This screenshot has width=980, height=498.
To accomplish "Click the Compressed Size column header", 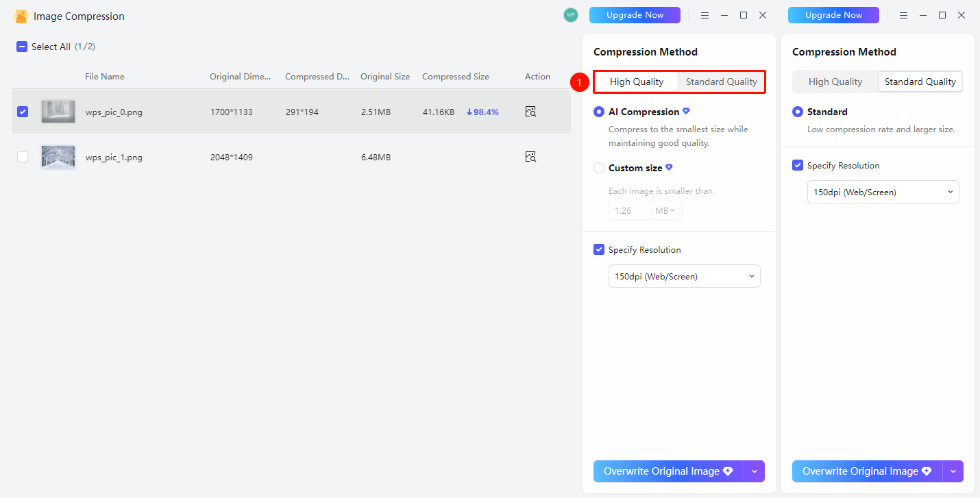I will click(x=456, y=77).
